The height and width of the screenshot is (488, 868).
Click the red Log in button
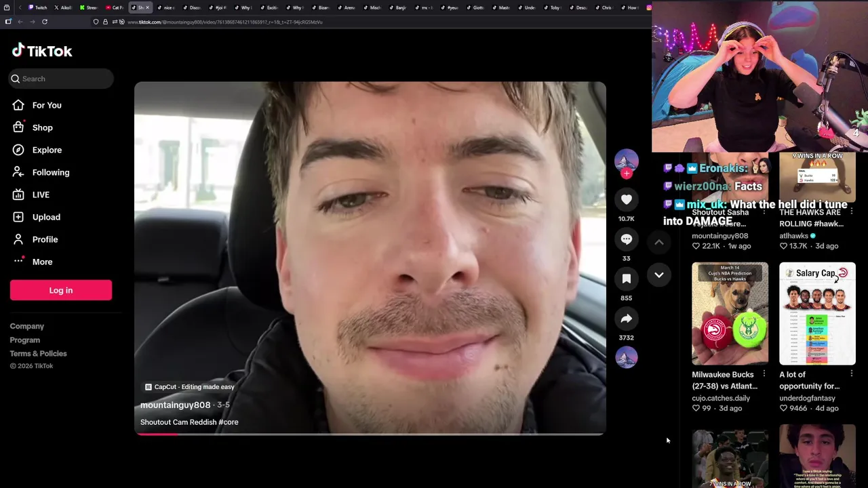61,290
